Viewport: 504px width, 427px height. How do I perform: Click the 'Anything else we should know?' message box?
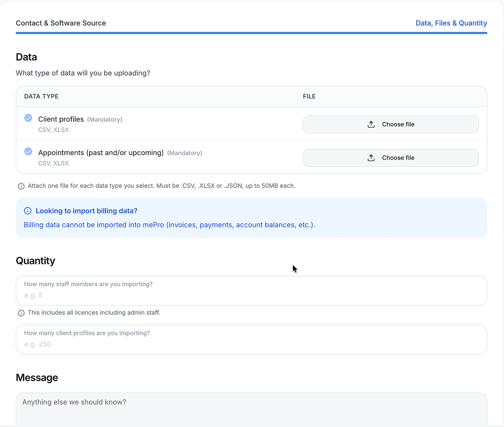pyautogui.click(x=251, y=409)
